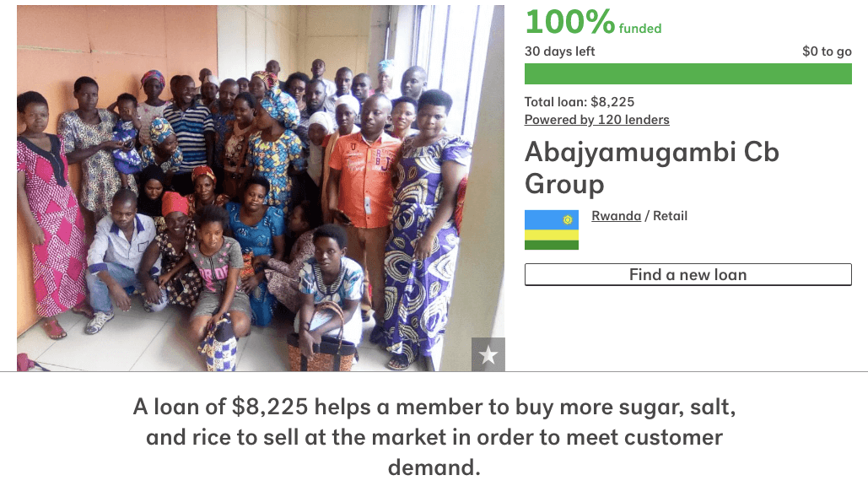
Task: Click the $0 to go amount
Action: (827, 51)
